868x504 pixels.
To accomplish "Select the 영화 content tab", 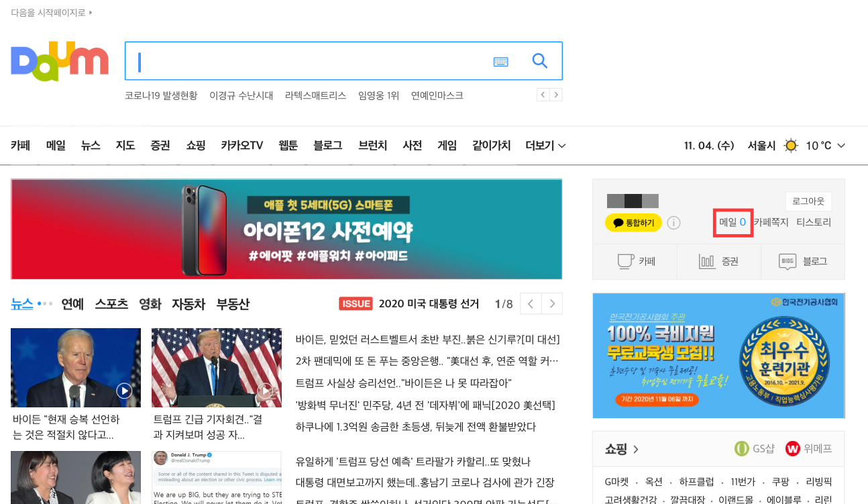I will tap(150, 304).
